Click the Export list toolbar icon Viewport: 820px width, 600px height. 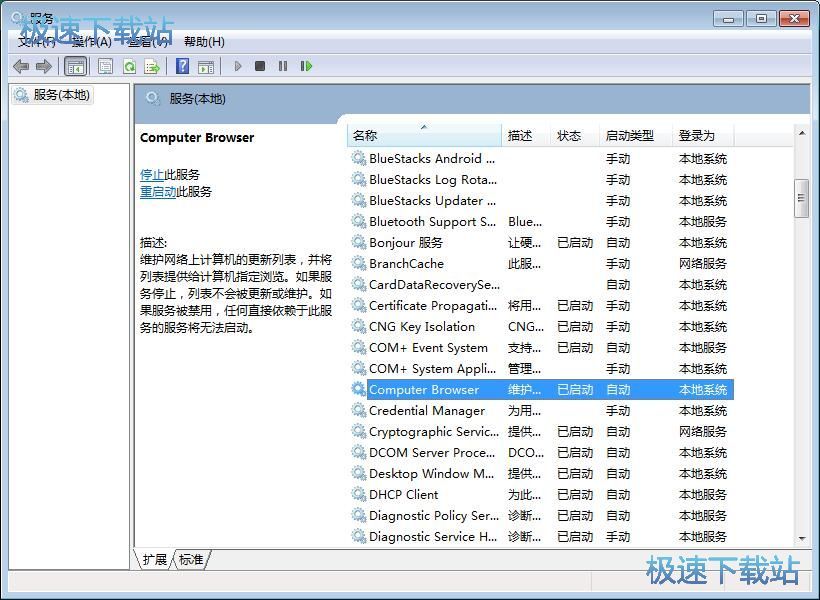coord(152,66)
